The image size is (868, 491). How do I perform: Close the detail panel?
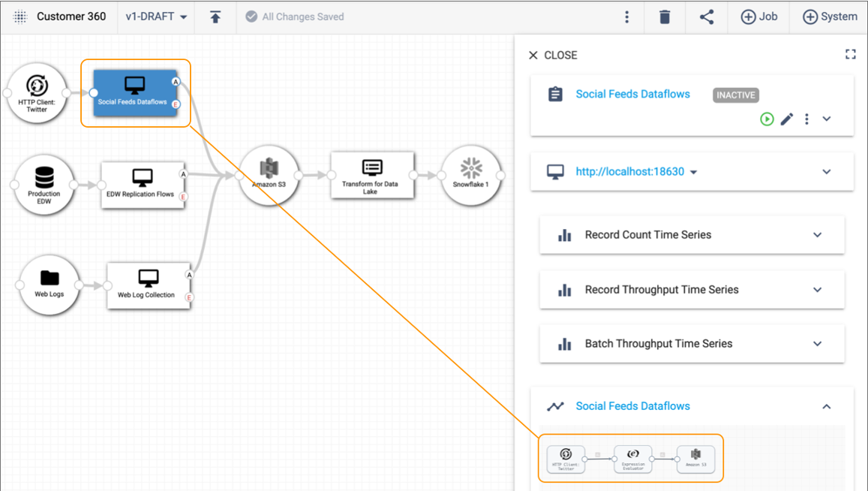click(x=553, y=56)
